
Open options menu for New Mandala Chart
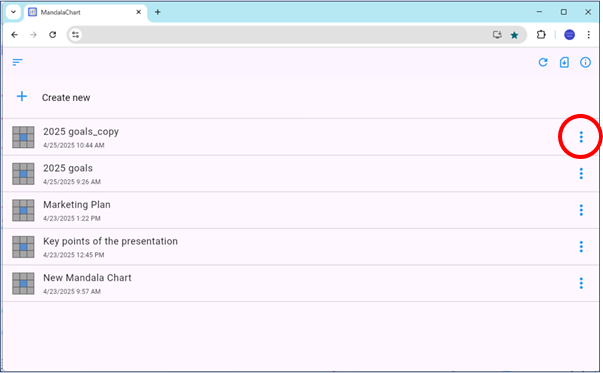tap(581, 283)
